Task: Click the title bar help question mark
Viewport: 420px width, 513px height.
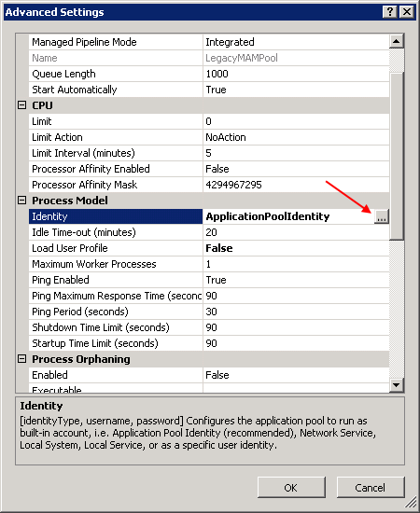Action: [390, 12]
